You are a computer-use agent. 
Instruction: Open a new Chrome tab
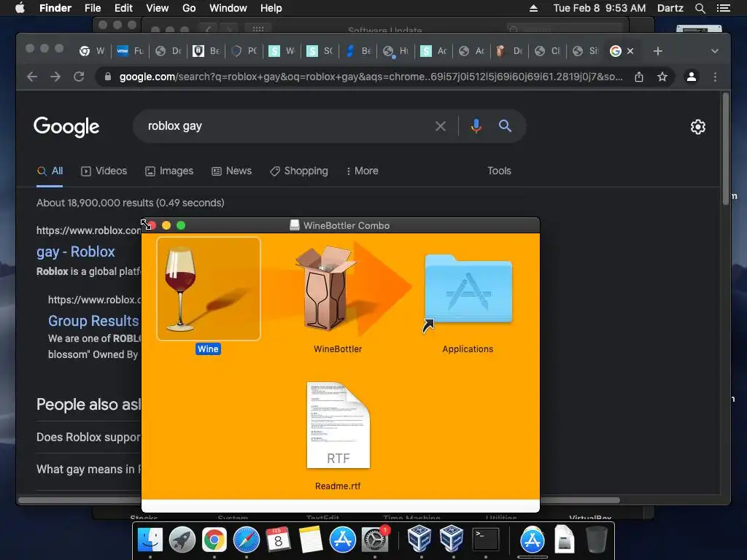pos(657,51)
